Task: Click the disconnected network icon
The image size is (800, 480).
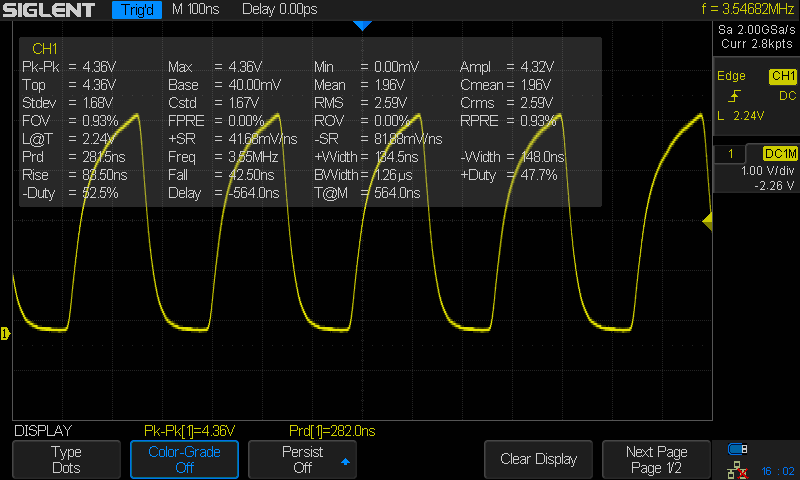Action: pos(738,468)
